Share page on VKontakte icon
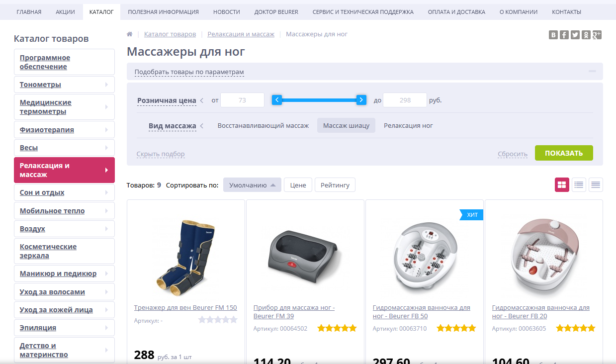The width and height of the screenshot is (616, 364). pos(553,35)
